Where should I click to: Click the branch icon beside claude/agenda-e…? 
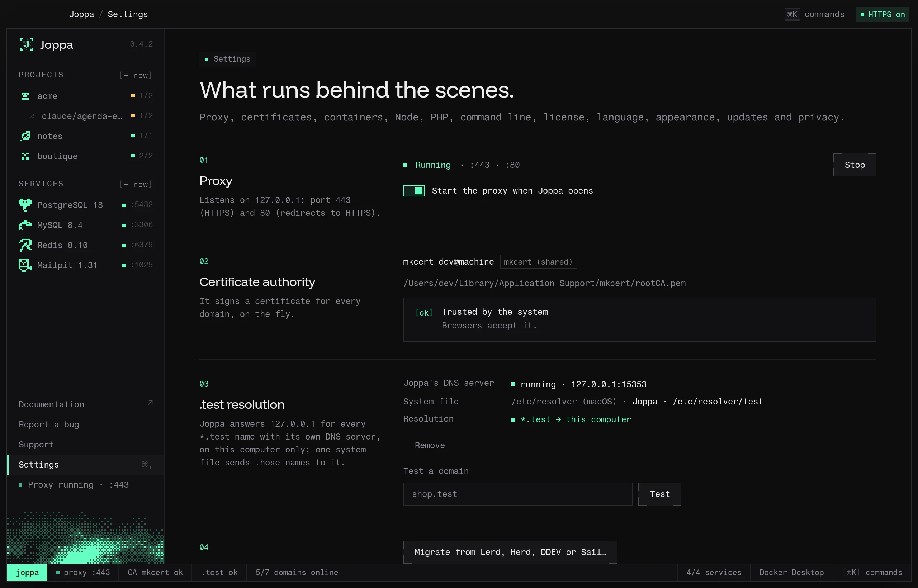pyautogui.click(x=32, y=116)
